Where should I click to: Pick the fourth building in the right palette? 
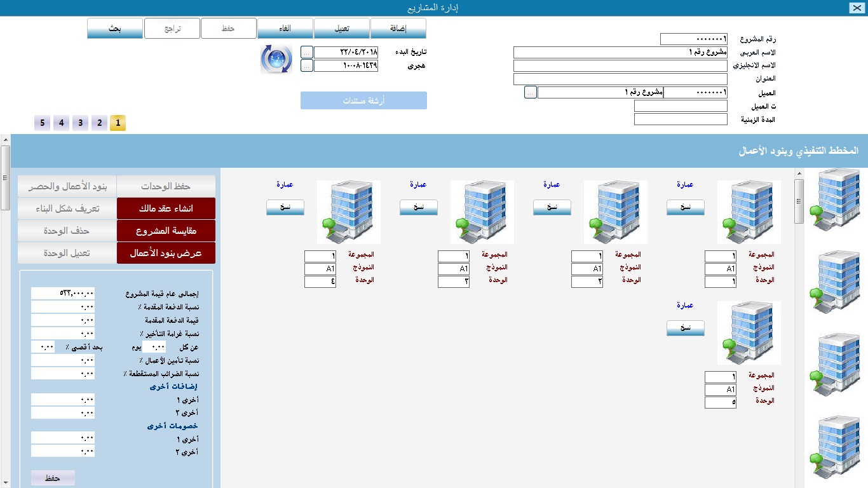click(834, 447)
